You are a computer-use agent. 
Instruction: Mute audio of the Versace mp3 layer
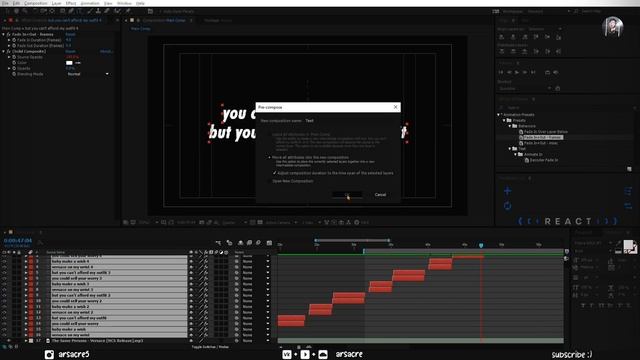[x=9, y=340]
